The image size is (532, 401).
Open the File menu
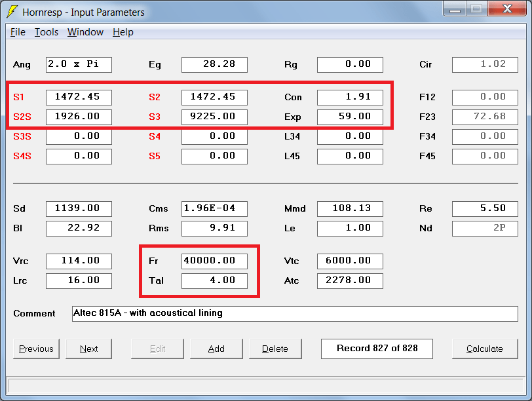[x=18, y=32]
